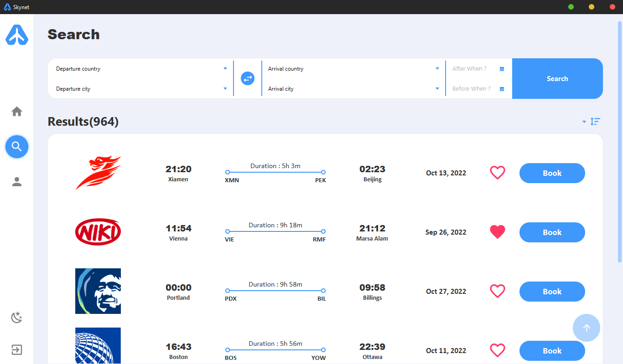The width and height of the screenshot is (623, 364).
Task: Click the Sep 26, 2022 date
Action: [446, 232]
